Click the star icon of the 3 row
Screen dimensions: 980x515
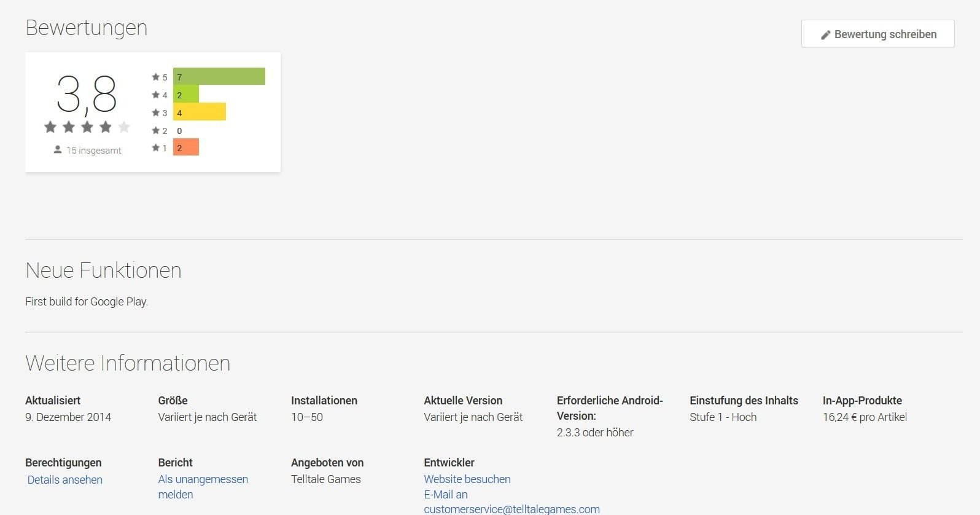point(155,112)
